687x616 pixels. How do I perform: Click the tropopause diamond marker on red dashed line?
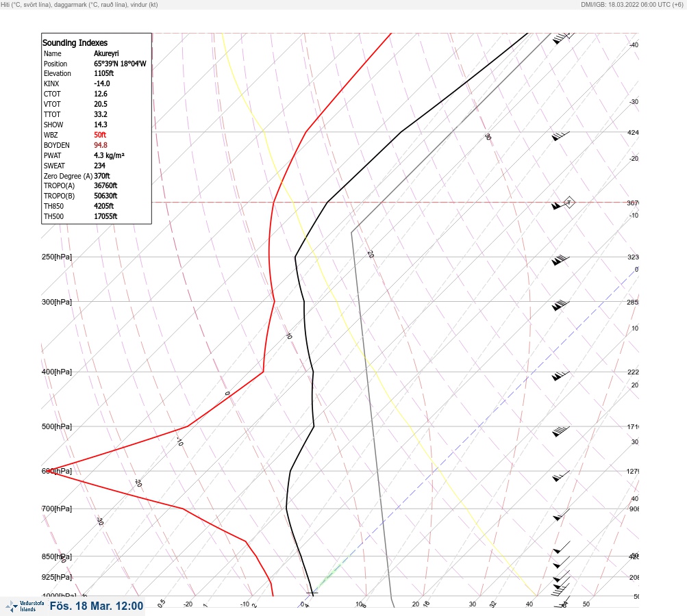click(569, 203)
